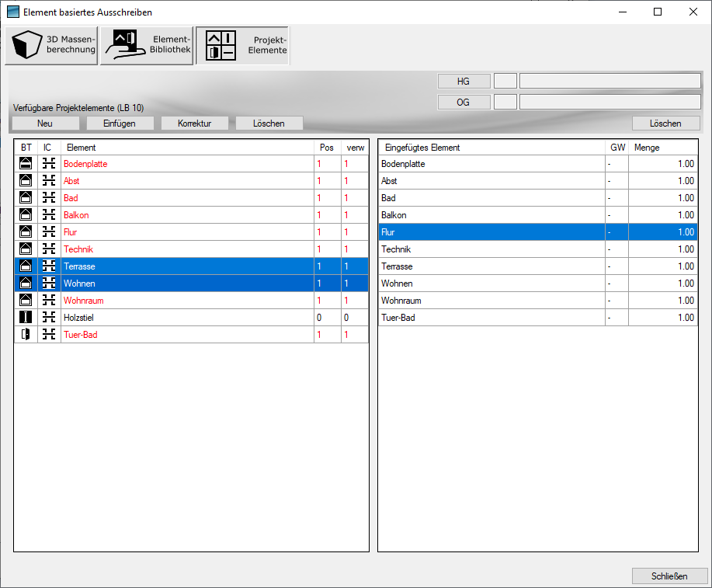
Task: Select Bodenplatte in inserted elements list
Action: click(538, 164)
